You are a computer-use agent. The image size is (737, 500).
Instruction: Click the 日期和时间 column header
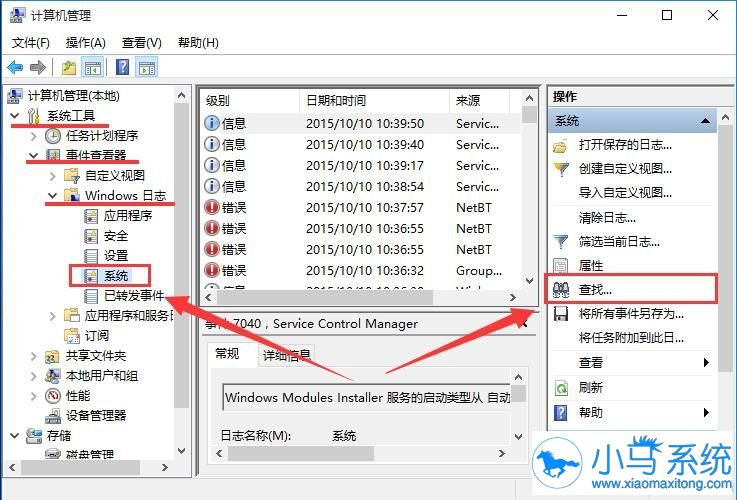[374, 100]
